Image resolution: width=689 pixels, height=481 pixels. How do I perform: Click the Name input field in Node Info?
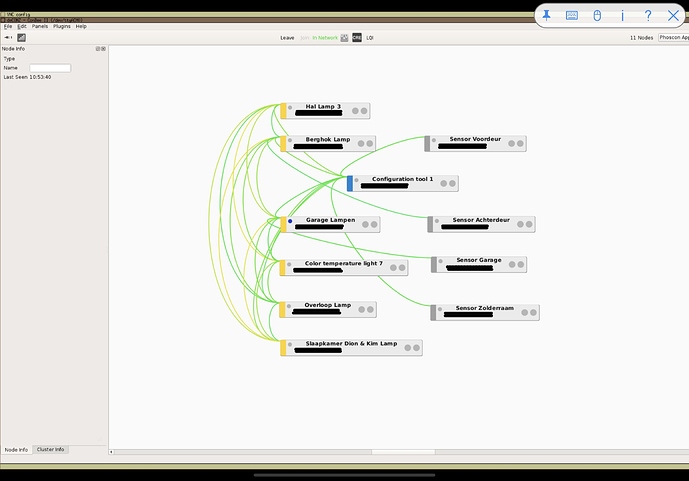[50, 68]
